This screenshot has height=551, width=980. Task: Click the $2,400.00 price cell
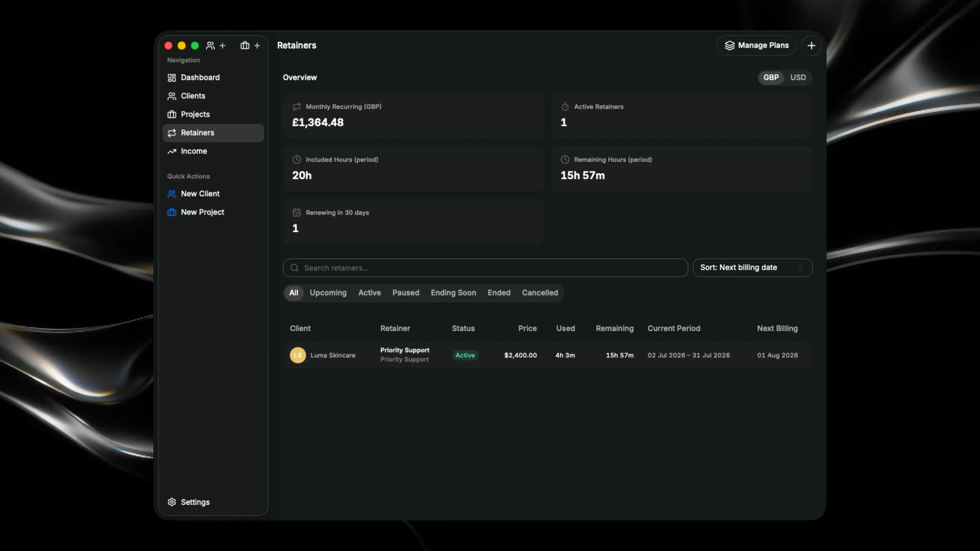tap(520, 355)
